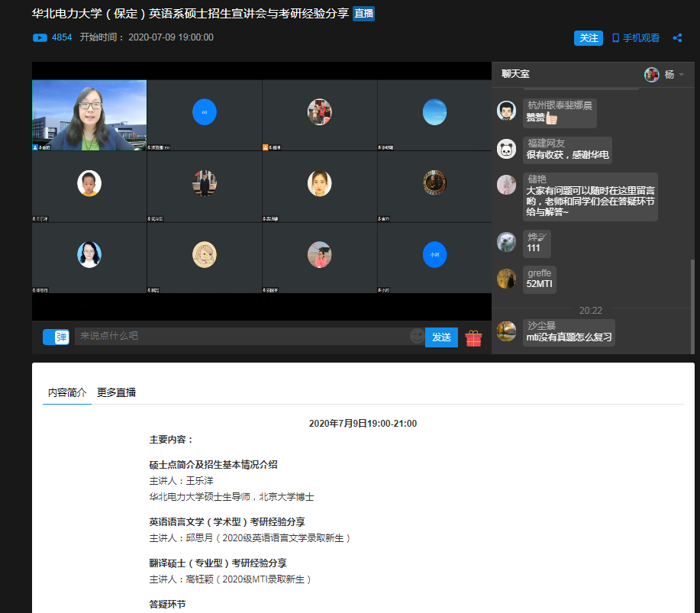Click the 发送 send button
The height and width of the screenshot is (613, 700).
point(441,337)
